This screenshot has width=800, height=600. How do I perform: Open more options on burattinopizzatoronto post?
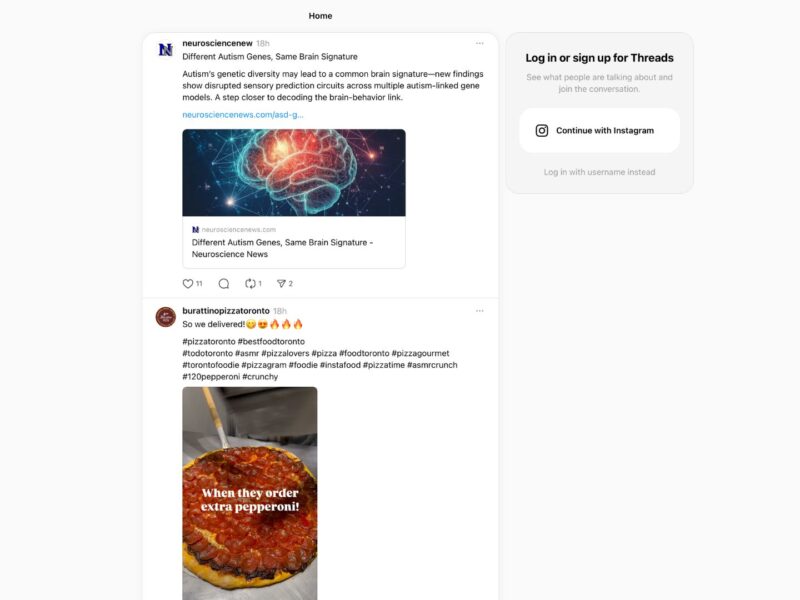tap(480, 311)
